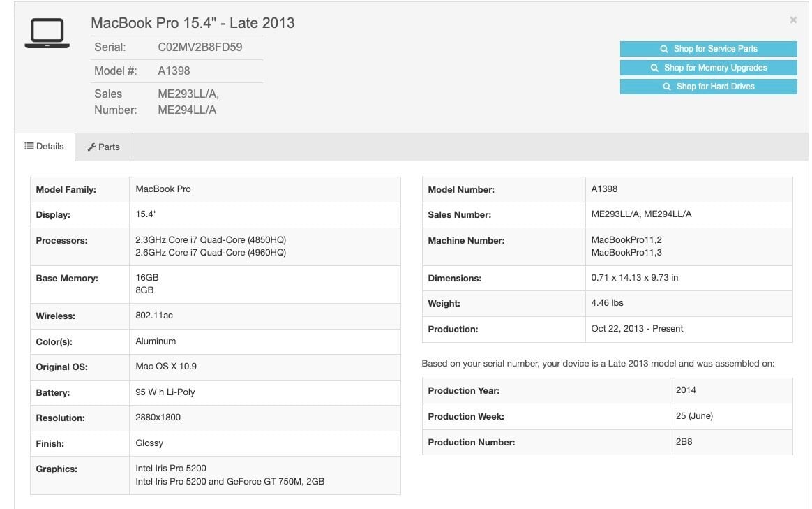Click Wireless value 802.11ac
Viewport: 812px width, 509px height.
(154, 315)
